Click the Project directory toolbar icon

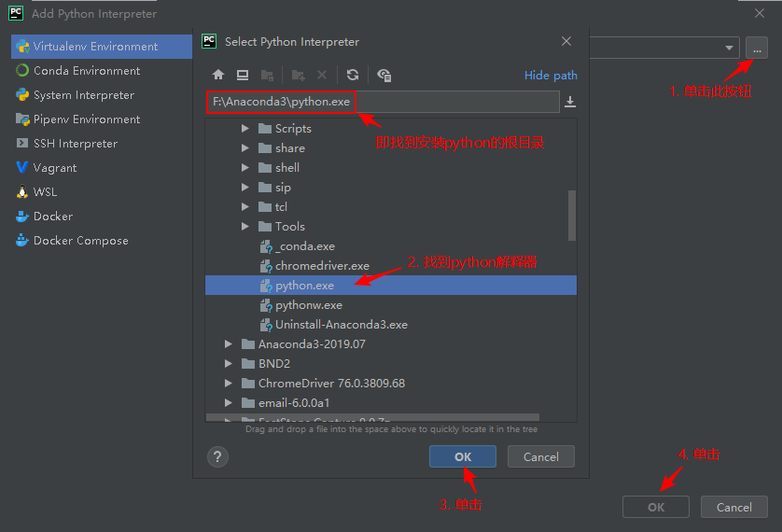click(x=267, y=76)
